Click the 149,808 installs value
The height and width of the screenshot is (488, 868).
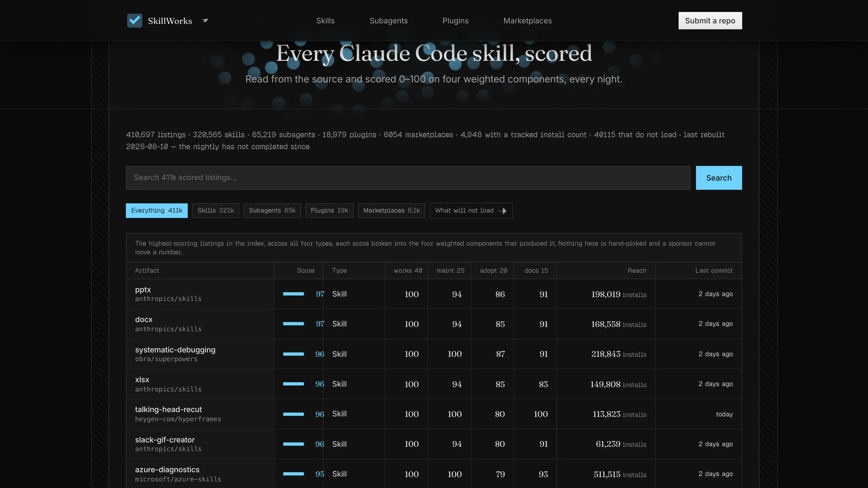click(618, 384)
